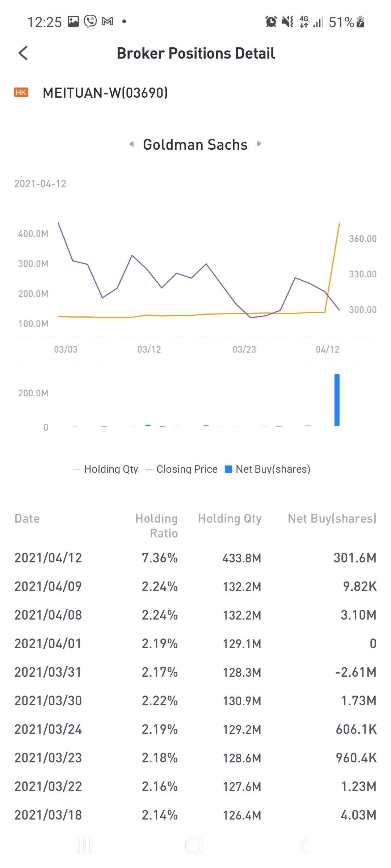The image size is (391, 868).
Task: Tap the muted sound status icon
Action: [288, 22]
